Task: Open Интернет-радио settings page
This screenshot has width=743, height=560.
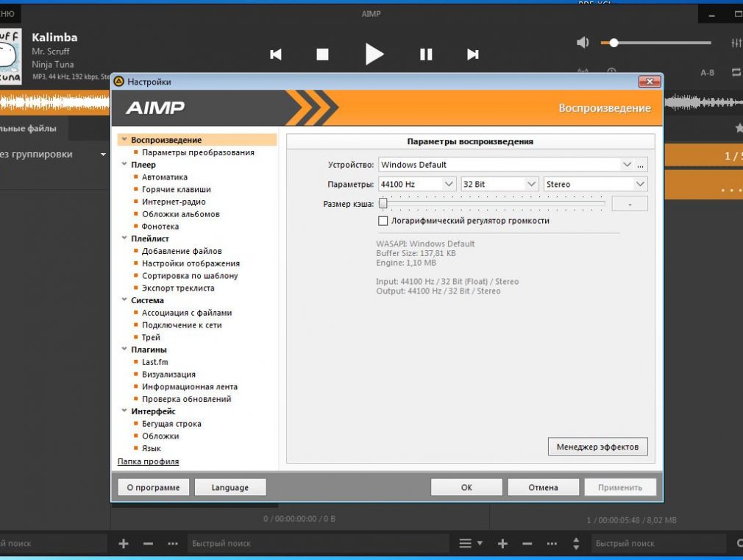Action: pyautogui.click(x=174, y=202)
